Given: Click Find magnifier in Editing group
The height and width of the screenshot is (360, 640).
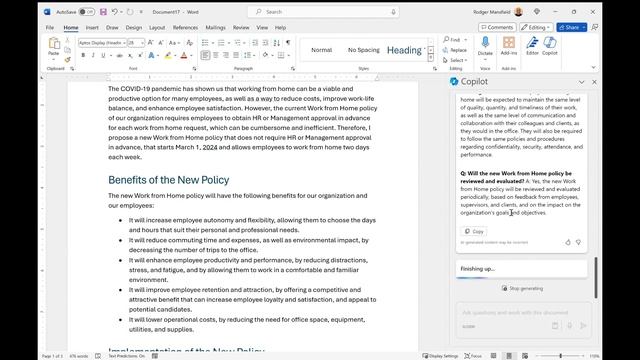Looking at the screenshot, I should (447, 39).
